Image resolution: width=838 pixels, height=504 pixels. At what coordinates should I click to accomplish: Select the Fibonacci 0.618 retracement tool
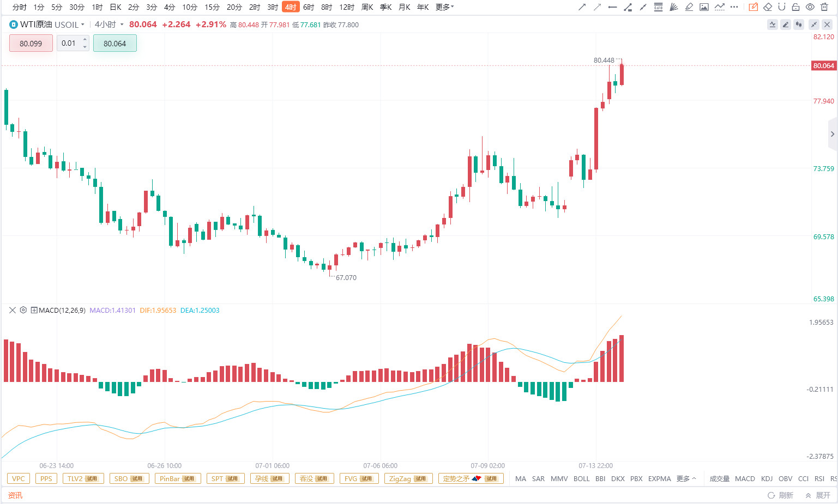click(658, 7)
